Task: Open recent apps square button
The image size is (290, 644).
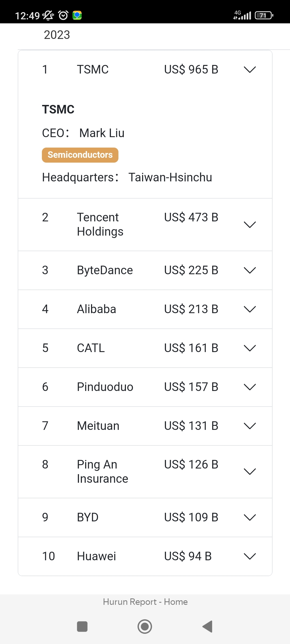Action: (82, 627)
